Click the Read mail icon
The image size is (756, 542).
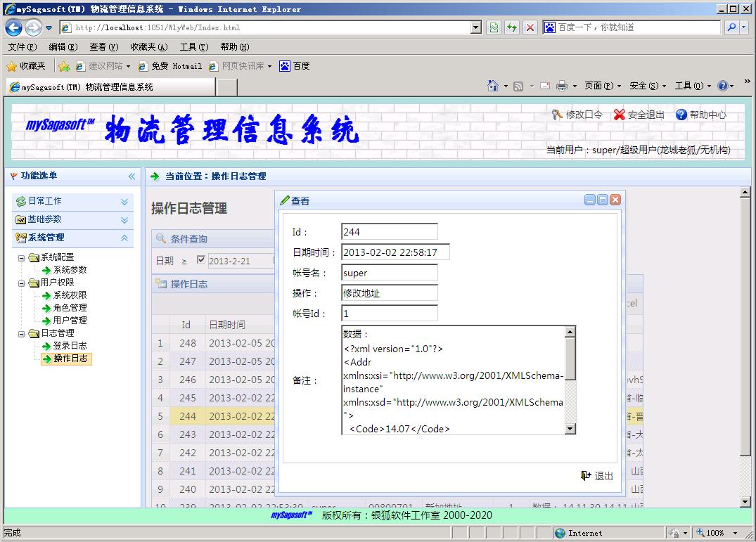coord(545,86)
